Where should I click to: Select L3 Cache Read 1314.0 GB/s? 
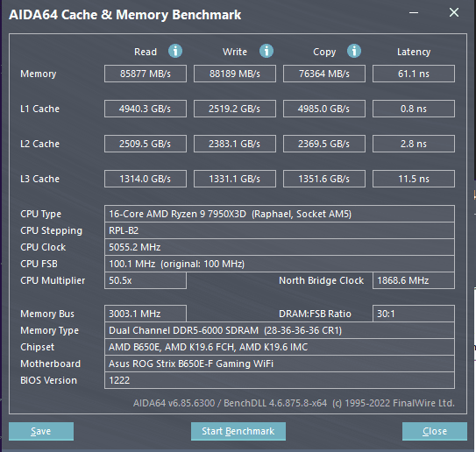(x=146, y=179)
